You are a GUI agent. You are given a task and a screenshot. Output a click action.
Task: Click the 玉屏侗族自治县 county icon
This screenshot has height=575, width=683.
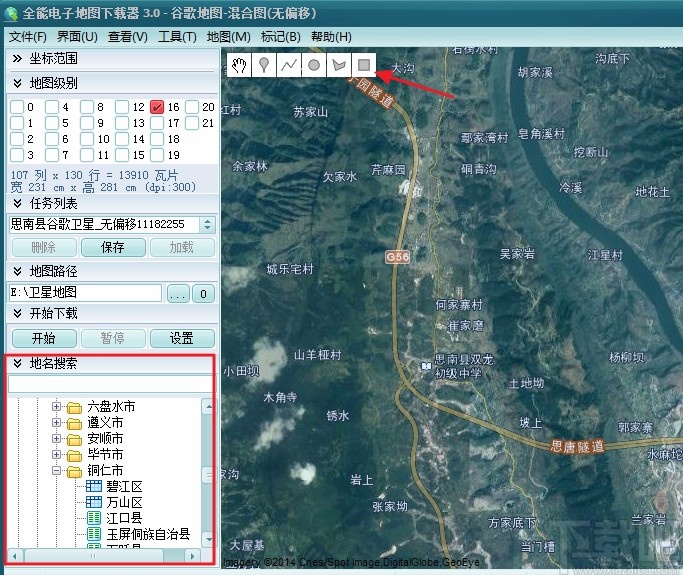pos(94,534)
